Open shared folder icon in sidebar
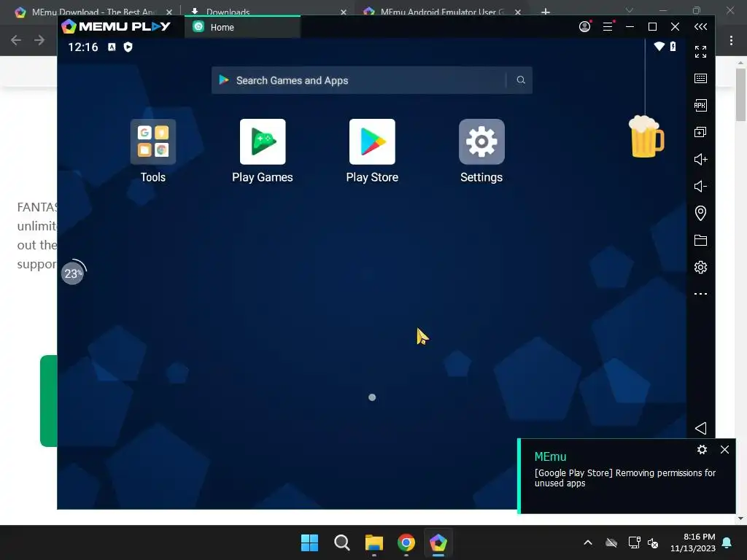Screen dimensions: 747x560 (700, 240)
